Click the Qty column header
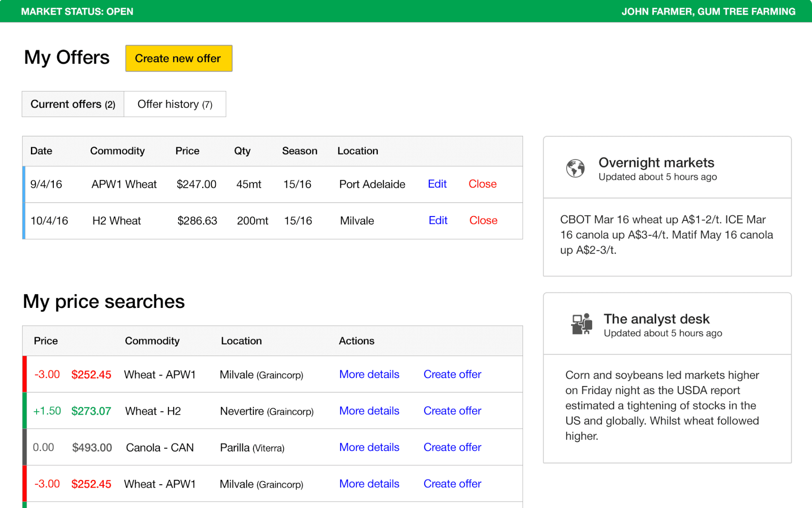 click(242, 151)
